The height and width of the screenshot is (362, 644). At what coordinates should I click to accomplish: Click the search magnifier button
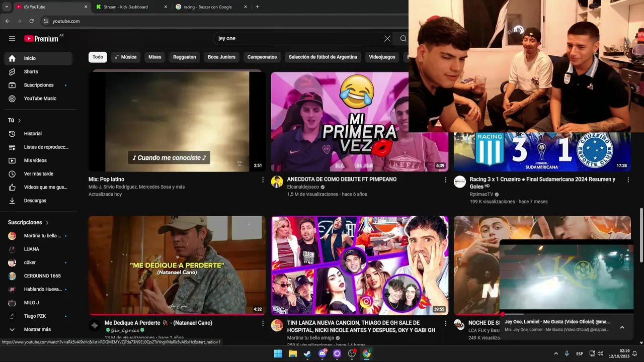click(403, 38)
